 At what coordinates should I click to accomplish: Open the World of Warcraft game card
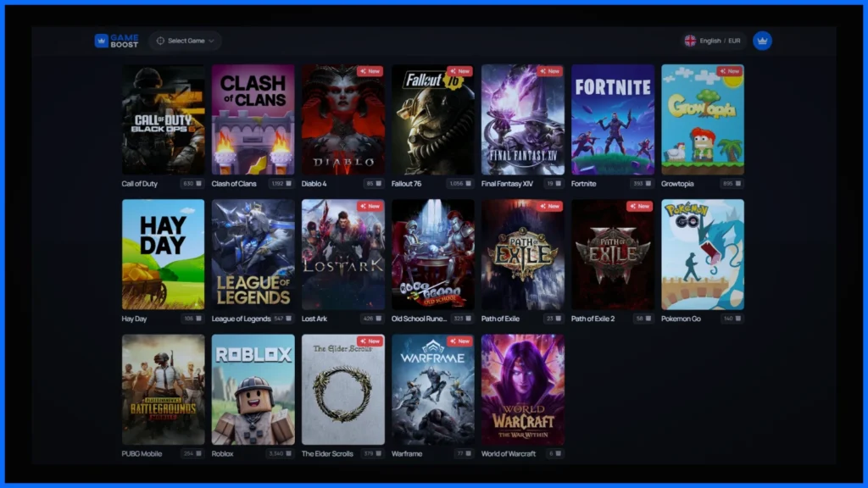[522, 390]
